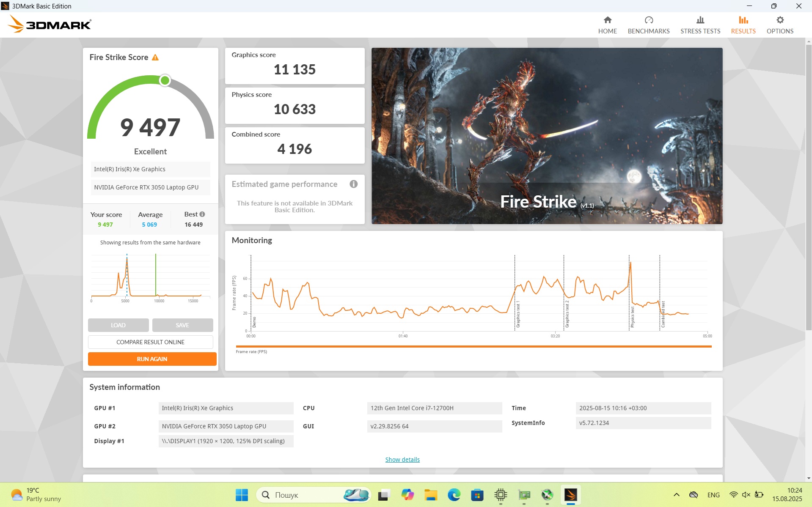Click Graphics test 1 timeline marker
Image resolution: width=812 pixels, height=507 pixels.
click(x=517, y=315)
